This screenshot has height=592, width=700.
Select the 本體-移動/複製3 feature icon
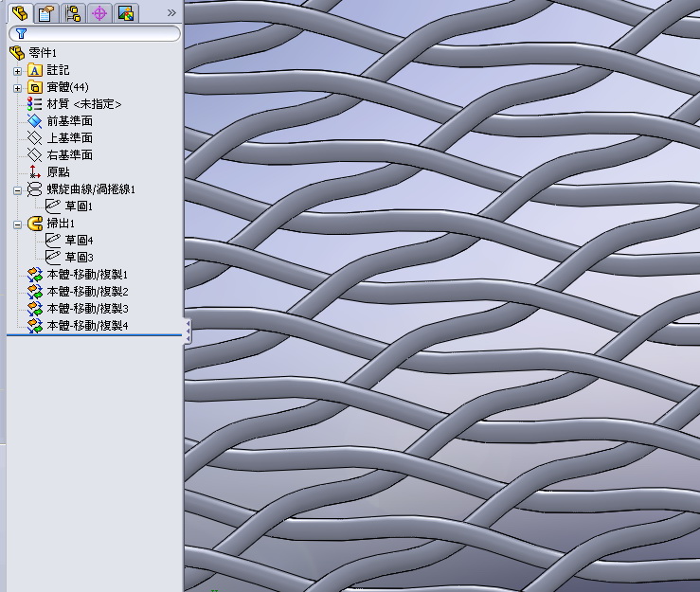[x=35, y=309]
